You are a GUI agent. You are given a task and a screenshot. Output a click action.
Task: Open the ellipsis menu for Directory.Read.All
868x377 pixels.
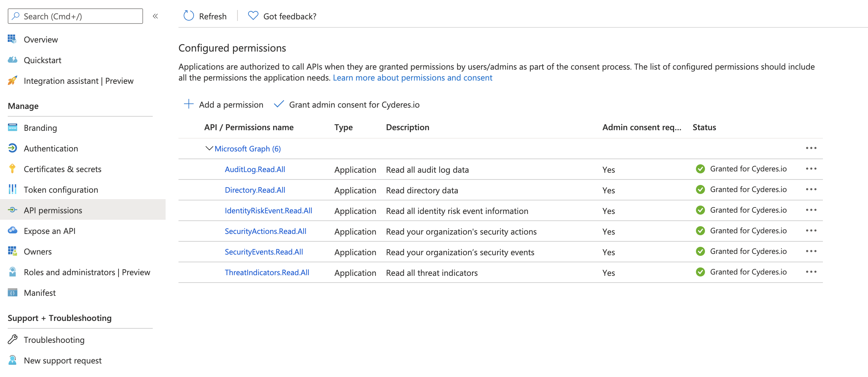812,189
